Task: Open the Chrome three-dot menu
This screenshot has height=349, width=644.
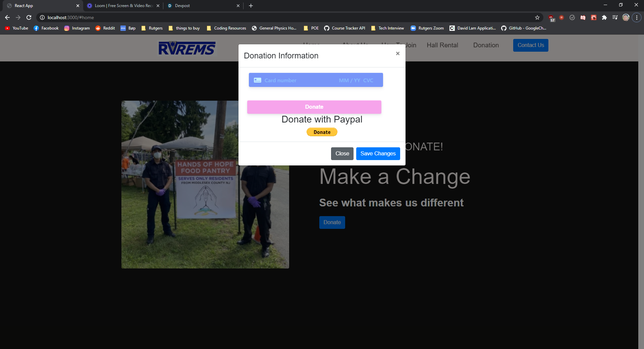Action: click(x=637, y=17)
